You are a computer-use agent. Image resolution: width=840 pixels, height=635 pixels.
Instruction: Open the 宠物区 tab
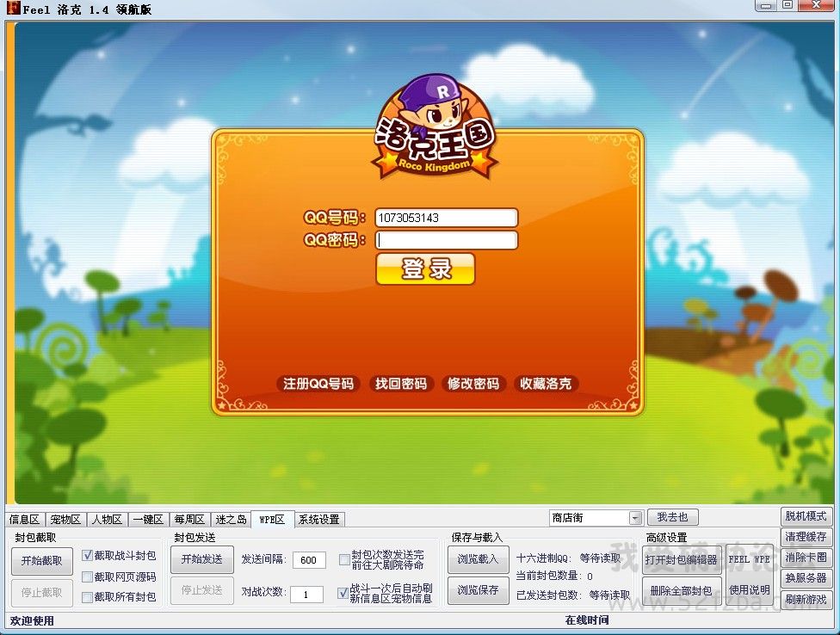click(x=65, y=520)
